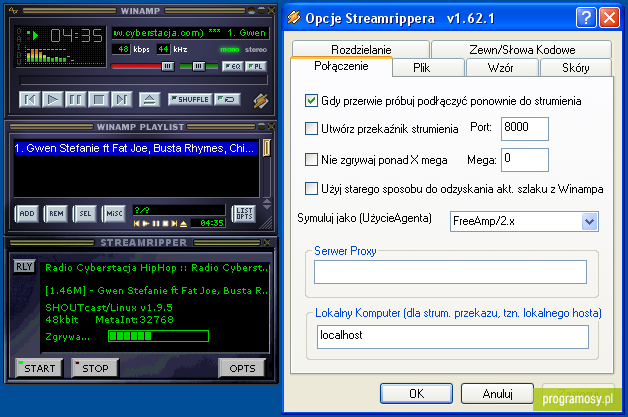Open Winamp main menu icon in title bar
628x417 pixels.
13,10
